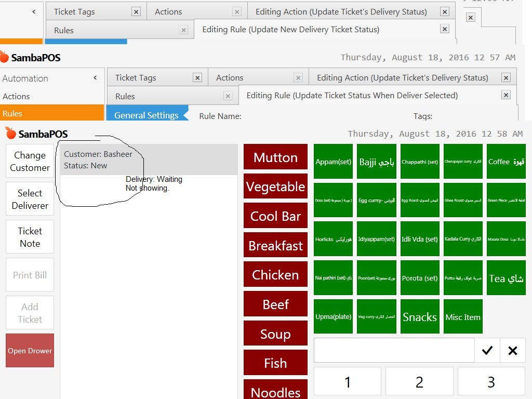This screenshot has height=399, width=532.
Task: Open the Ticket Note button
Action: coord(30,237)
